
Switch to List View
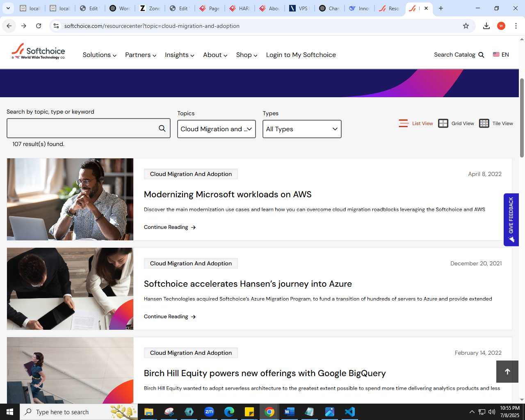416,123
